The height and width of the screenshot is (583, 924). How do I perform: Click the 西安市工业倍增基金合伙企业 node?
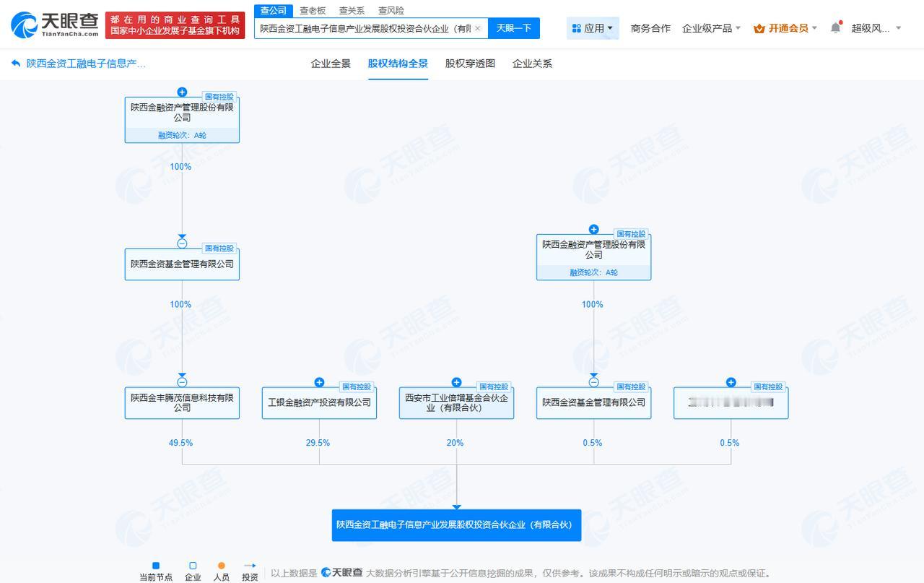456,403
